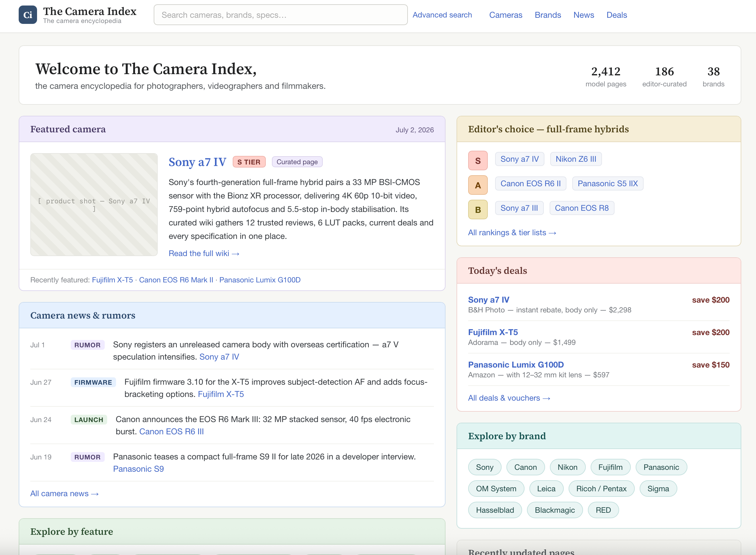Click the RUMOR tag on Jul 1 news
756x555 pixels.
pyautogui.click(x=87, y=345)
